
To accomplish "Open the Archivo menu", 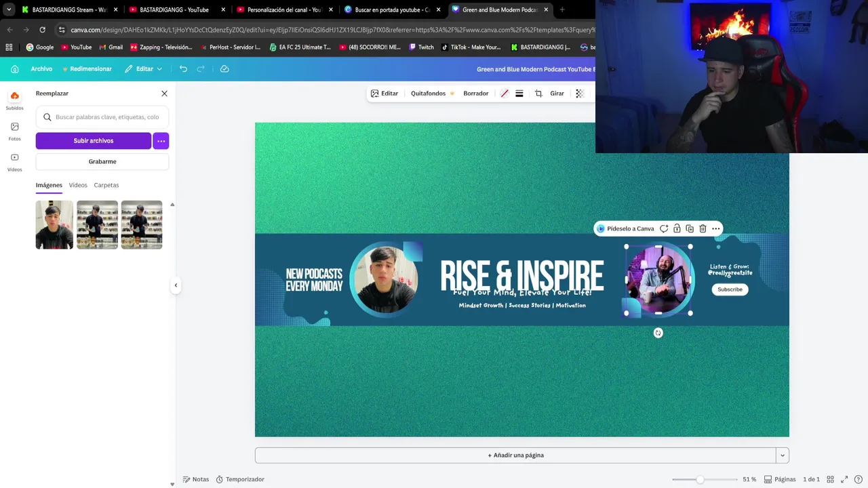I will click(41, 68).
